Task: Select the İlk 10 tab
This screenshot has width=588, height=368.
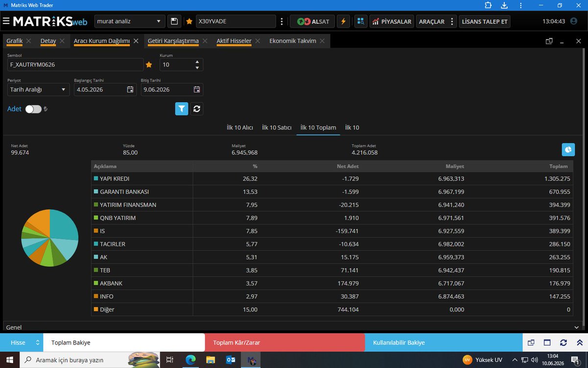Action: pos(352,128)
